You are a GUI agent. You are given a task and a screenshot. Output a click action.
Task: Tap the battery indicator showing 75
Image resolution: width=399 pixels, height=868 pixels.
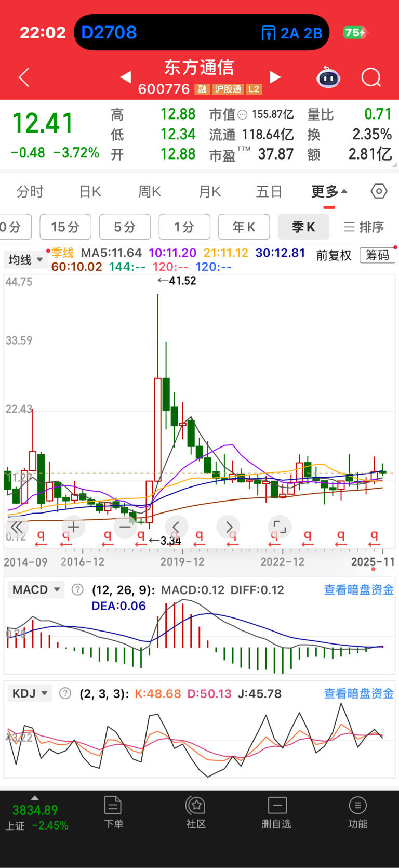(x=355, y=33)
